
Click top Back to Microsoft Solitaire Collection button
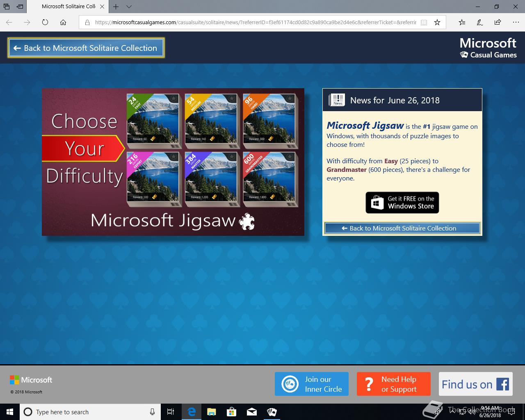(x=86, y=48)
